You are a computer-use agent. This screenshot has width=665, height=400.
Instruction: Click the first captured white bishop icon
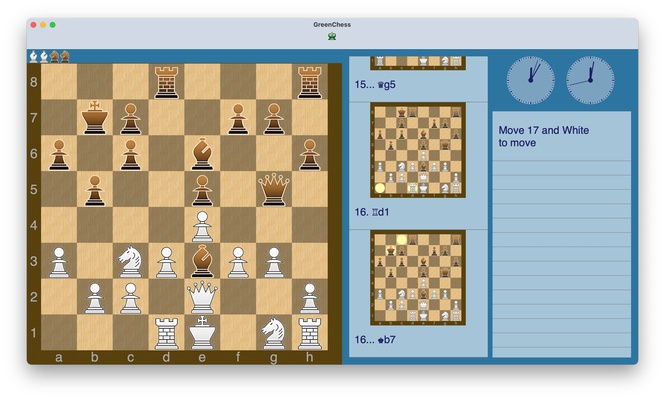click(x=34, y=56)
